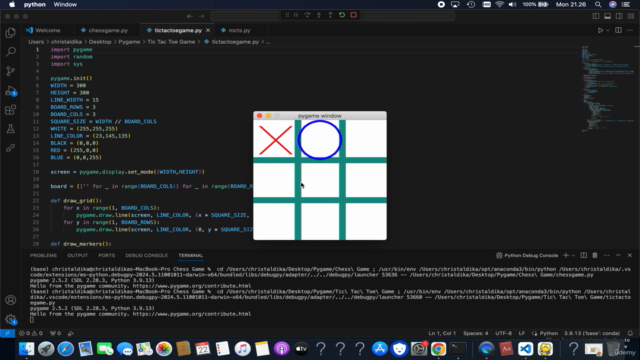This screenshot has width=640, height=360.
Task: Click errors and warnings count in status bar
Action: (x=31, y=333)
